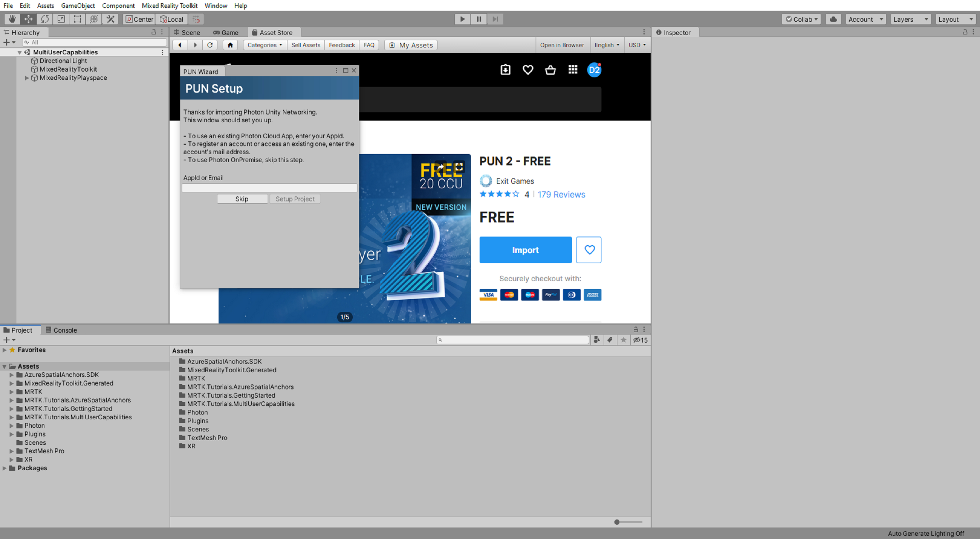The height and width of the screenshot is (539, 980).
Task: Open the GameObject menu
Action: click(78, 5)
